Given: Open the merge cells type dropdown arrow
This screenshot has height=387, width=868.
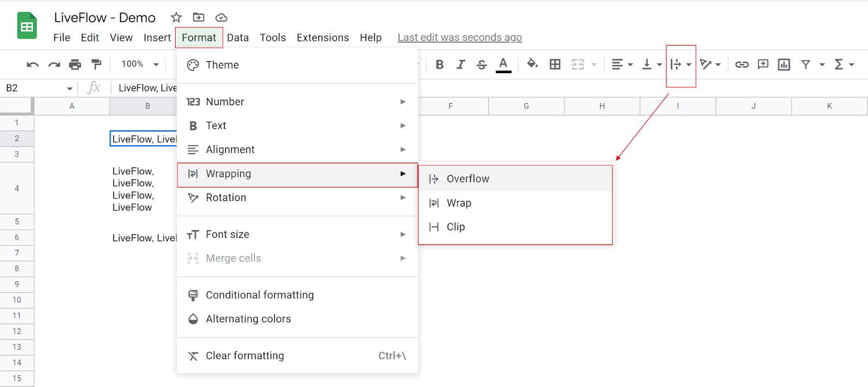Looking at the screenshot, I should (x=594, y=64).
